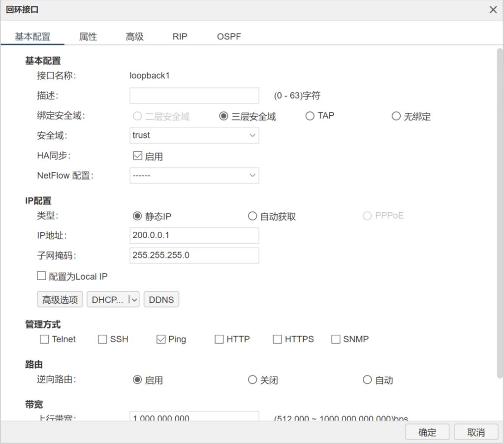The height and width of the screenshot is (444, 504).
Task: Select the 三层安全域 radio button
Action: [223, 116]
